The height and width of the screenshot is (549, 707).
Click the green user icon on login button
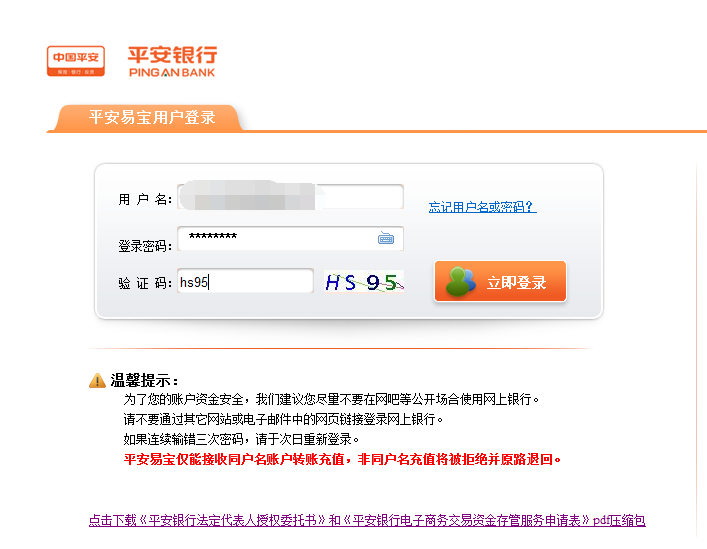point(460,281)
